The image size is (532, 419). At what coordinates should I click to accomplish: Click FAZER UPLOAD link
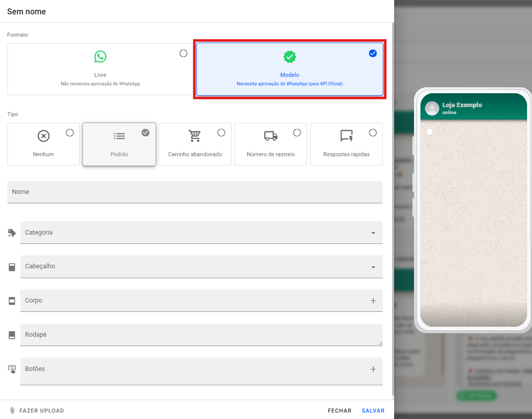[x=42, y=411]
